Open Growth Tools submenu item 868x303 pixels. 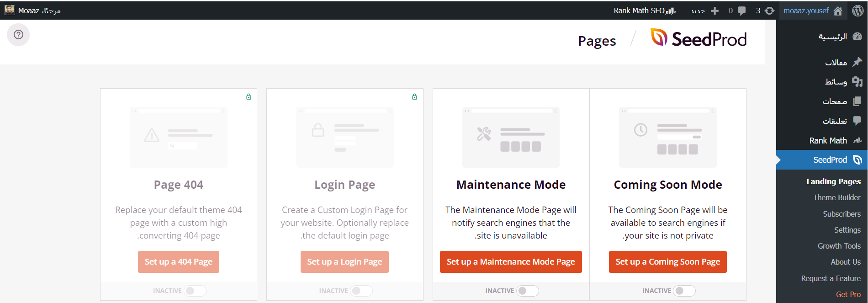839,246
